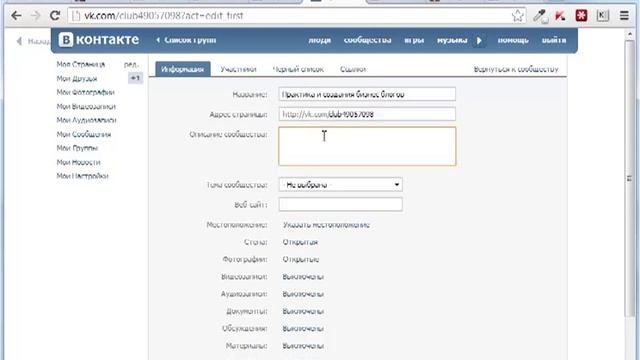Open Мои Фотографии in sidebar
The height and width of the screenshot is (360, 640).
(x=85, y=92)
